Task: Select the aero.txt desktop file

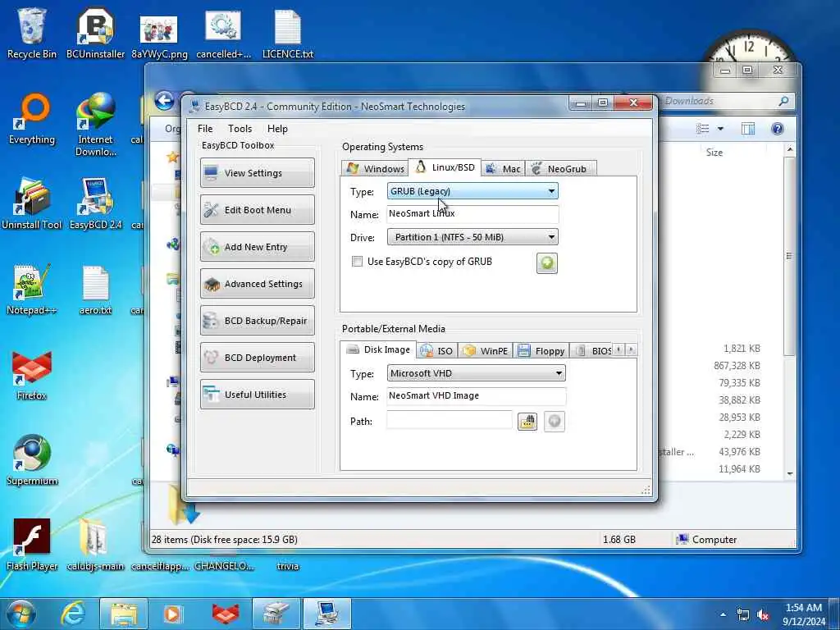Action: 95,290
